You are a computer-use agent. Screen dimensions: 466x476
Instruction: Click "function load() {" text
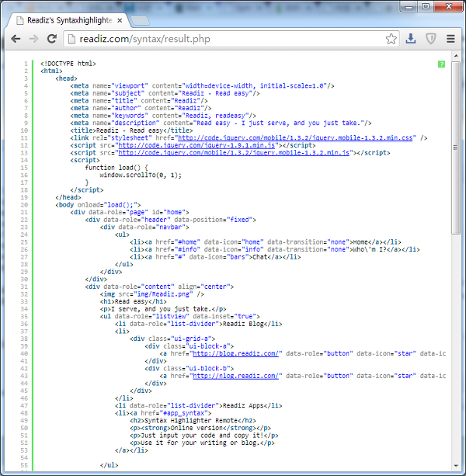116,168
